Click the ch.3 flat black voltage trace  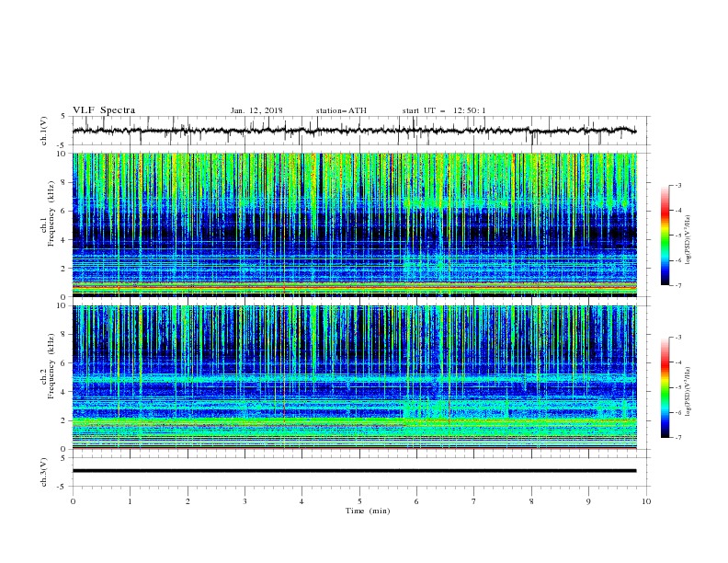click(354, 471)
